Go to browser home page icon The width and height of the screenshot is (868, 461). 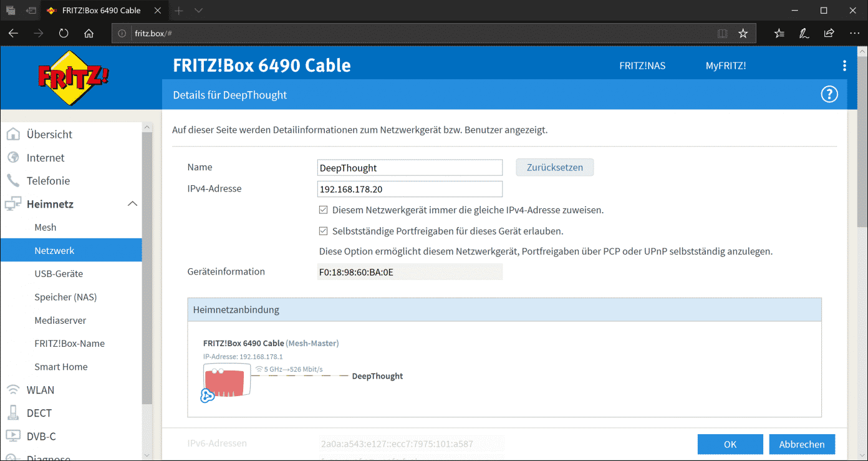[89, 34]
